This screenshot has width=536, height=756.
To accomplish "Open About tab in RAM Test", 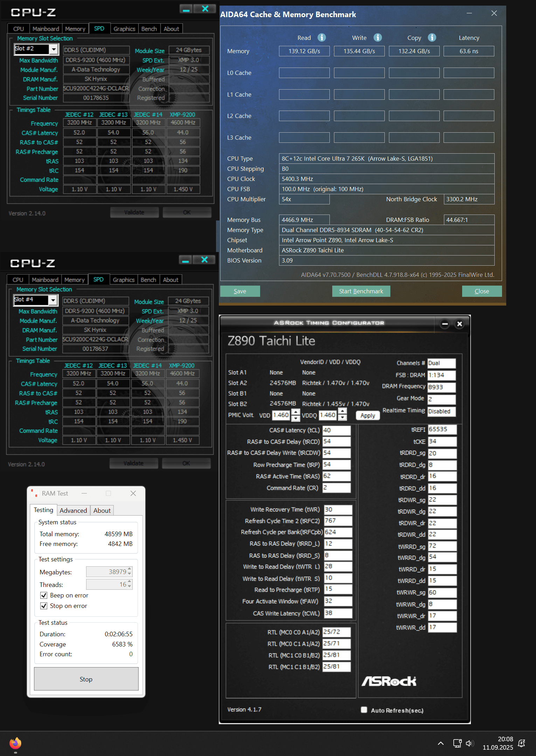I will pos(102,510).
